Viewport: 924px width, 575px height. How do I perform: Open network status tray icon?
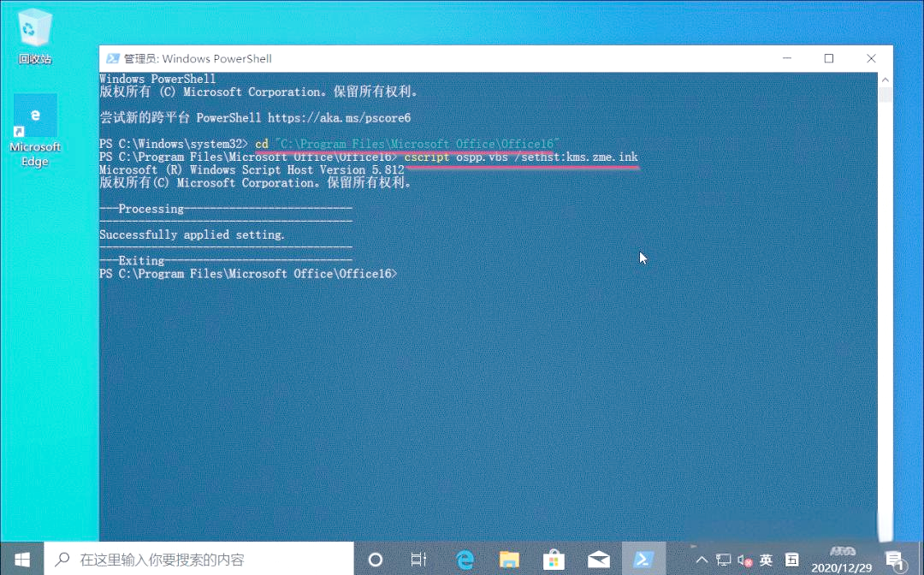(723, 560)
